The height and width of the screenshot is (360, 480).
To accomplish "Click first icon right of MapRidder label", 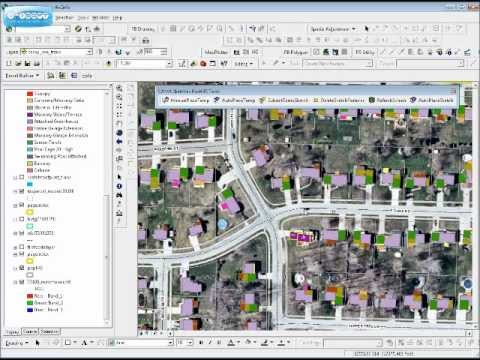I will [x=237, y=52].
